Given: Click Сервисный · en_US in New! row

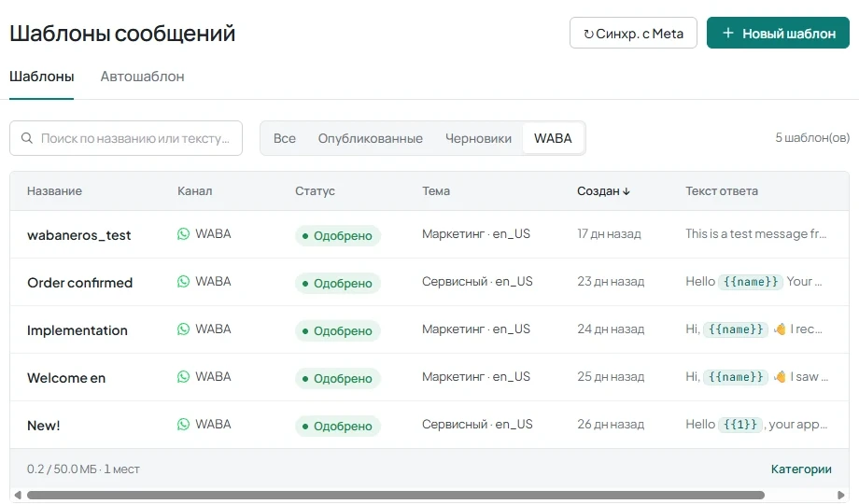Looking at the screenshot, I should [477, 425].
